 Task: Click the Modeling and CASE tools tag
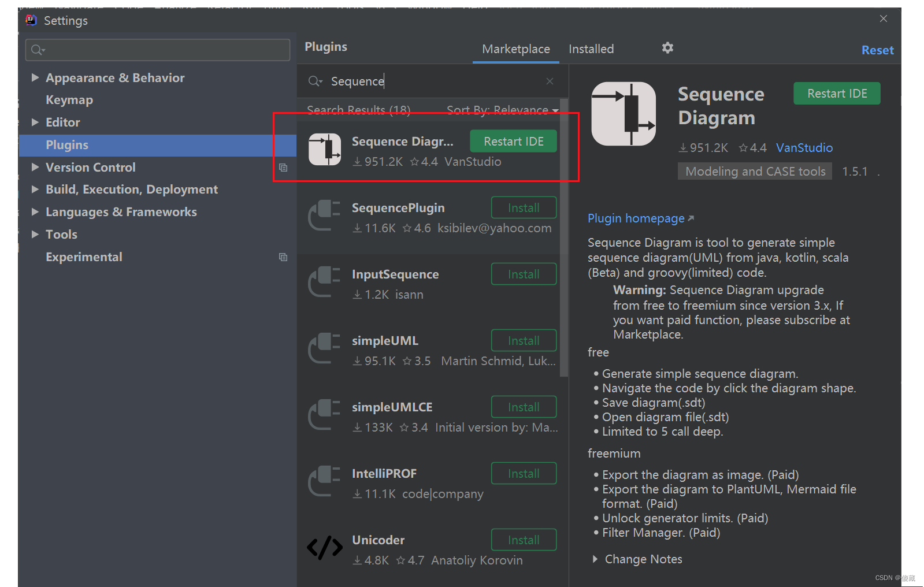click(755, 172)
